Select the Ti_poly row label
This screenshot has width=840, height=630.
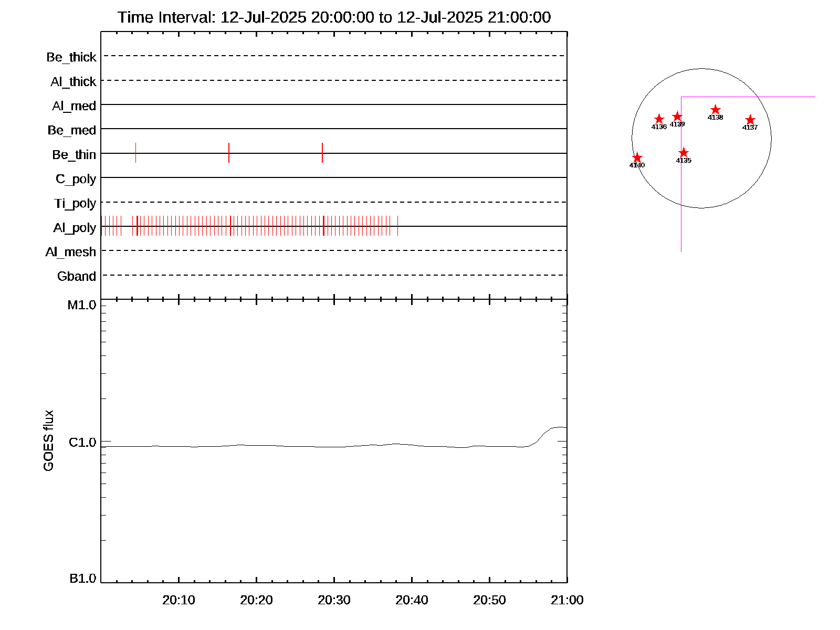point(75,203)
